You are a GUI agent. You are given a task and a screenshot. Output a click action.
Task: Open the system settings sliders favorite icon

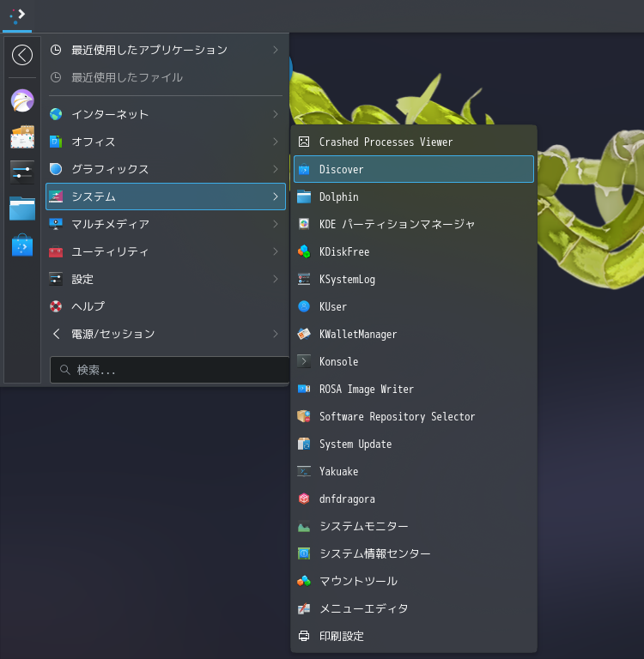[x=22, y=172]
